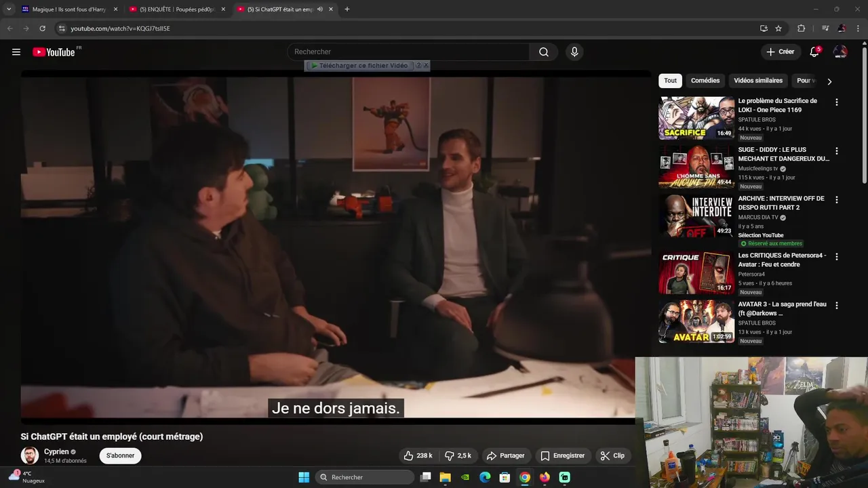Open the site information icon in address bar

[61, 28]
